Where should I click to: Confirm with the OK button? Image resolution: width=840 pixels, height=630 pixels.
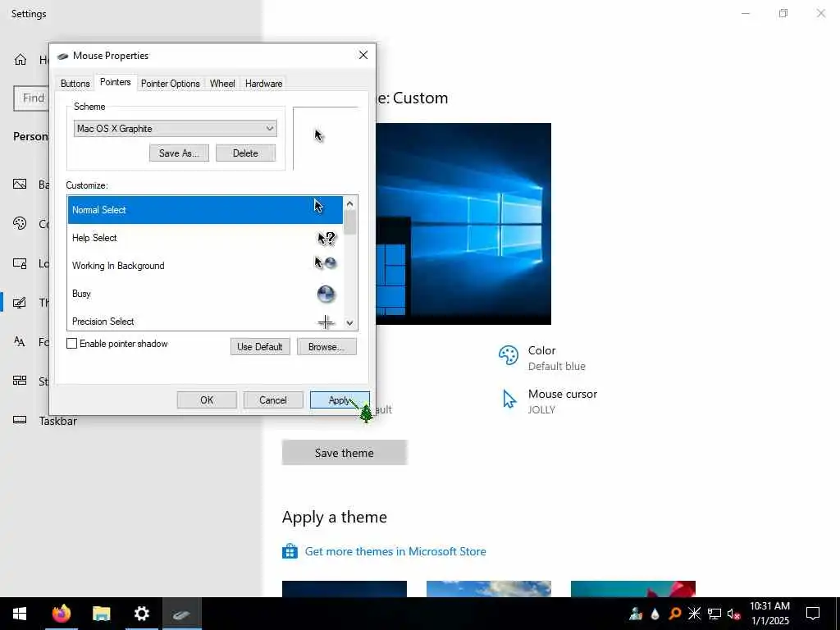[x=207, y=400]
